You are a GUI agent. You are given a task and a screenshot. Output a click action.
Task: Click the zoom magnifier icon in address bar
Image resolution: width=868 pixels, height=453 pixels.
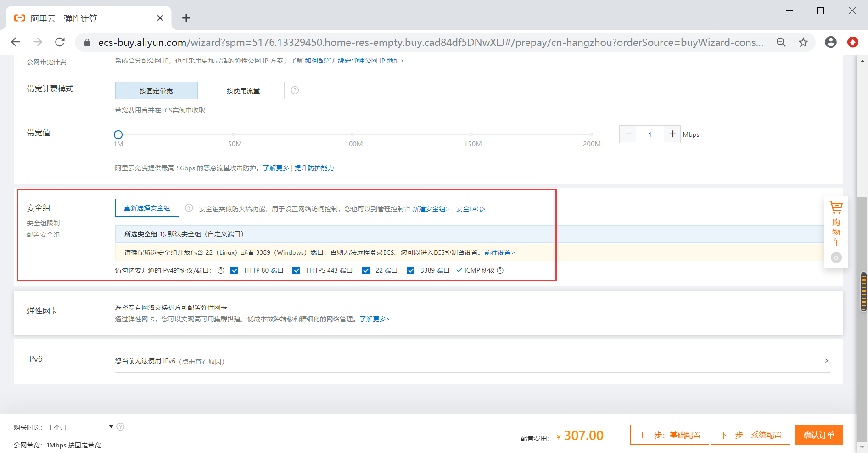[781, 42]
